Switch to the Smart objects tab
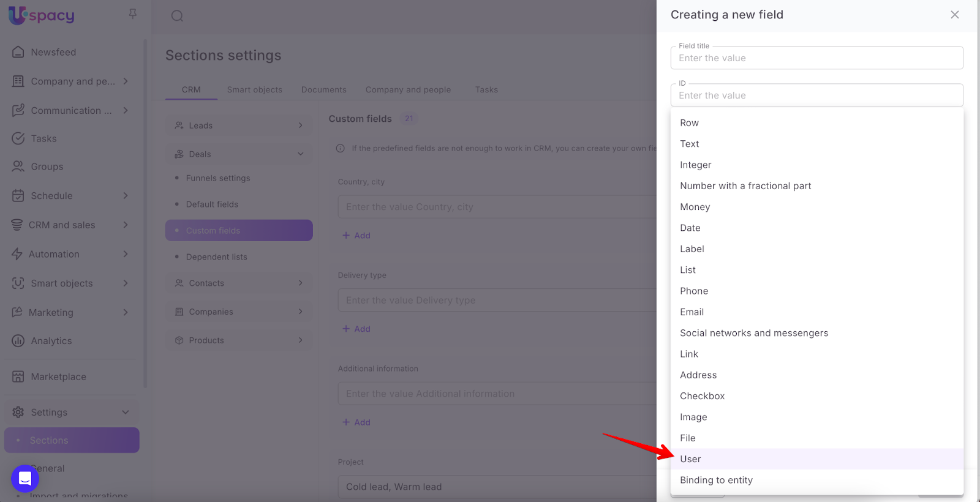The width and height of the screenshot is (980, 502). 254,89
